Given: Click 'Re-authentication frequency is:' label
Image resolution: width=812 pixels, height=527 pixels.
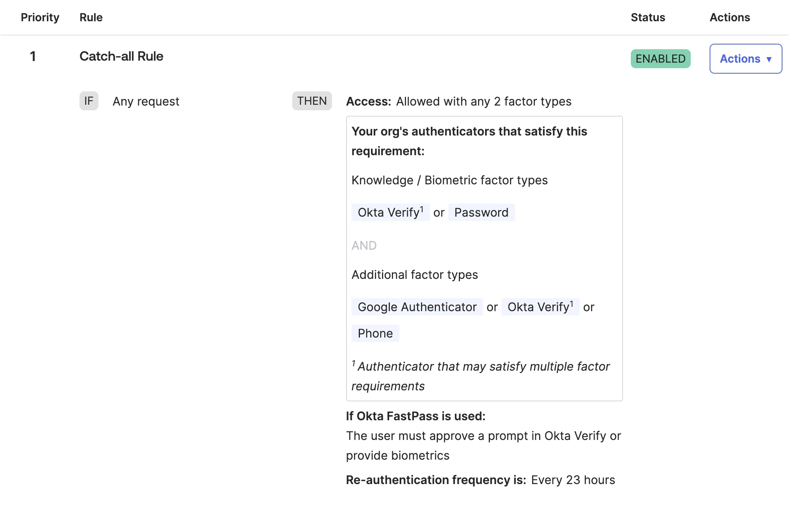Looking at the screenshot, I should (436, 480).
